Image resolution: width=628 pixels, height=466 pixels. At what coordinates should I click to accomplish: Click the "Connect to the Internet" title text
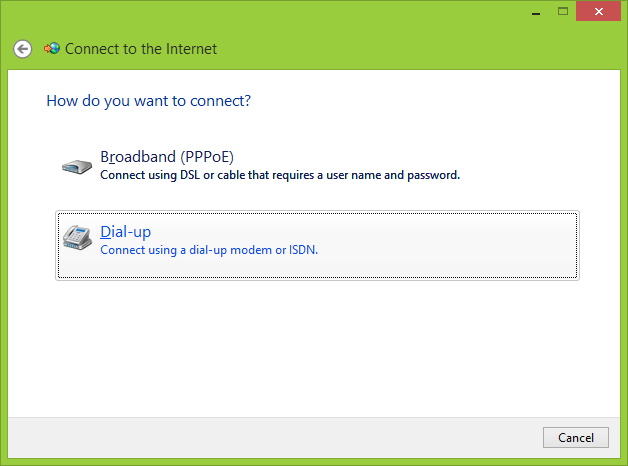click(141, 48)
